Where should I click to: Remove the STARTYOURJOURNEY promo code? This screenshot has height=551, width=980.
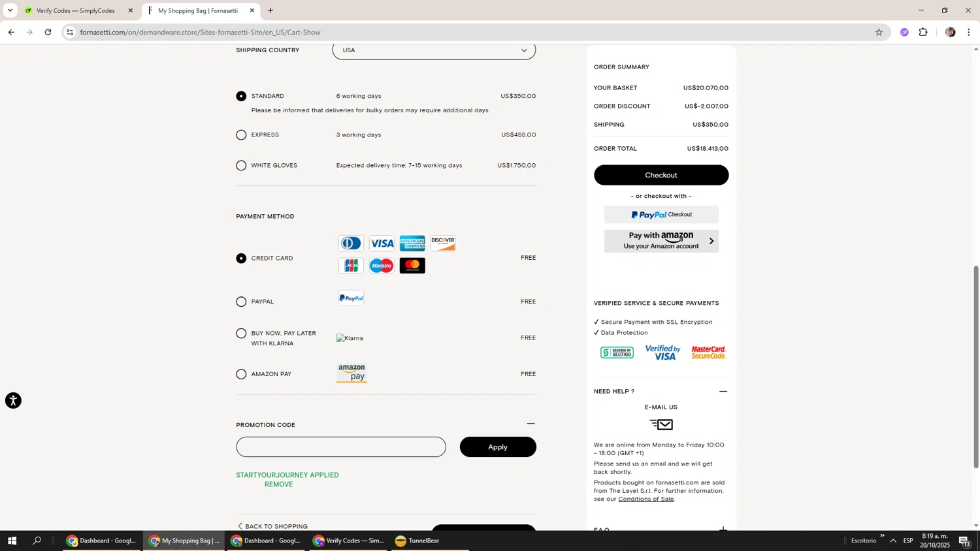tap(278, 484)
